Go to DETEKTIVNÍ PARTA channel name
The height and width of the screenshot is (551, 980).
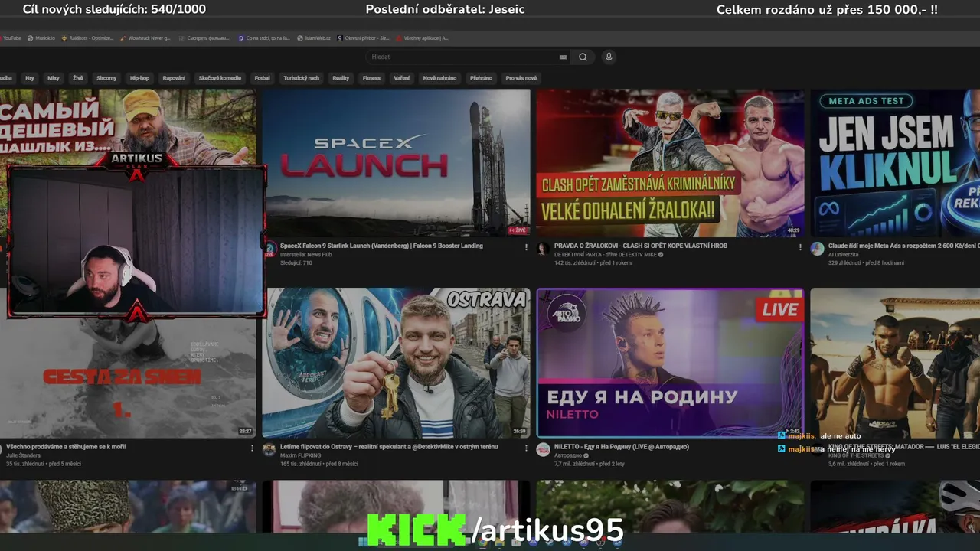(606, 254)
